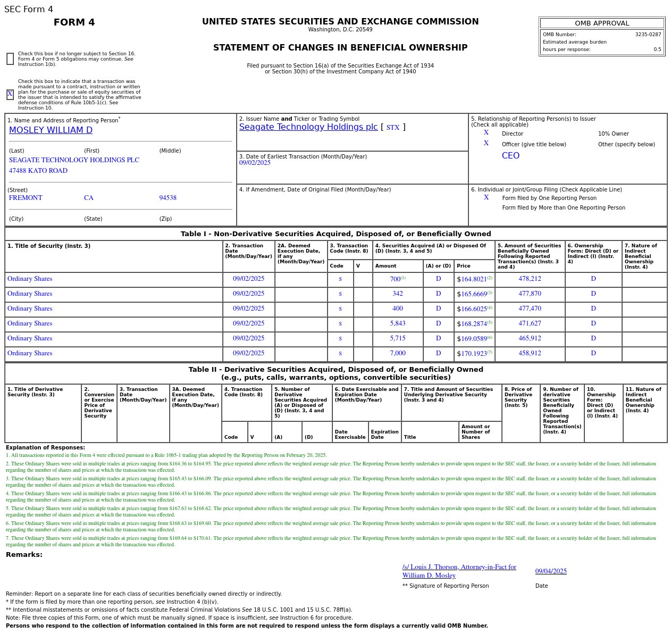Viewport: 672px width, 642px height.
Task: Click the X mark beside Director
Action: pyautogui.click(x=486, y=133)
